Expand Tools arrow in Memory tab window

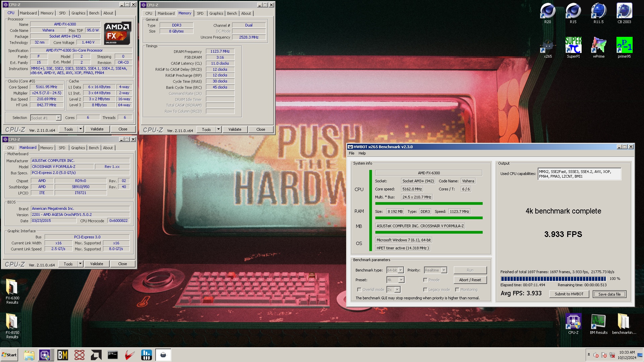(218, 129)
